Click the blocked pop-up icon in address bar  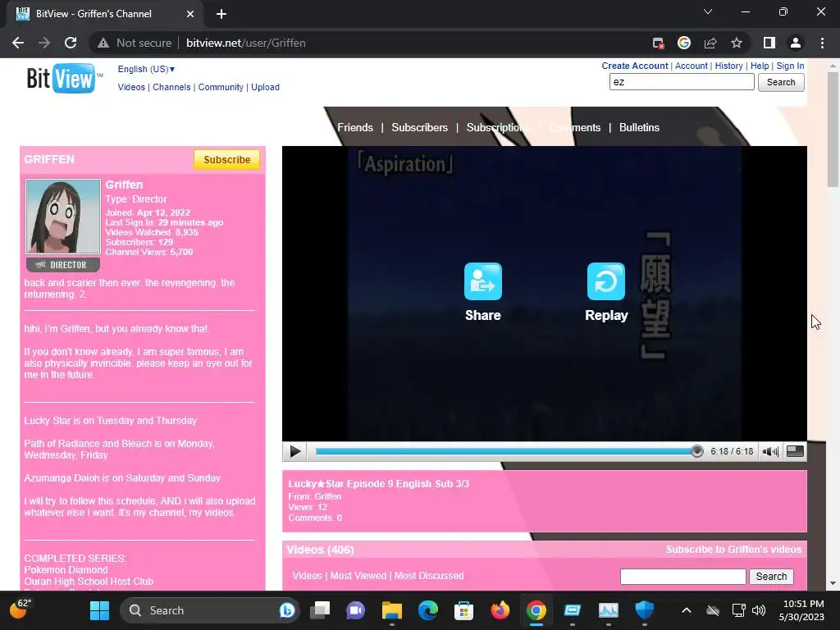coord(659,43)
